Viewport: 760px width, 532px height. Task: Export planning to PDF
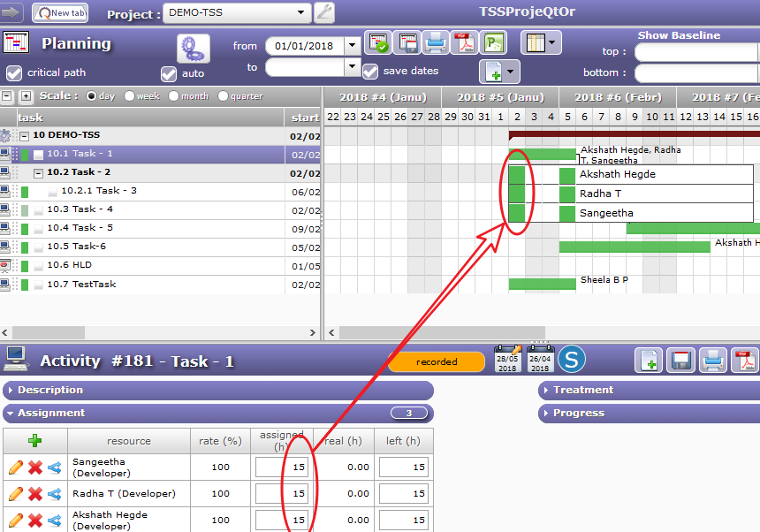[464, 42]
